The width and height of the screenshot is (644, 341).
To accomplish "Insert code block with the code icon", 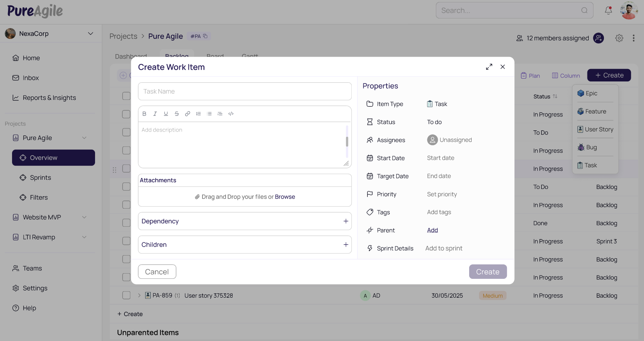I will pyautogui.click(x=231, y=114).
